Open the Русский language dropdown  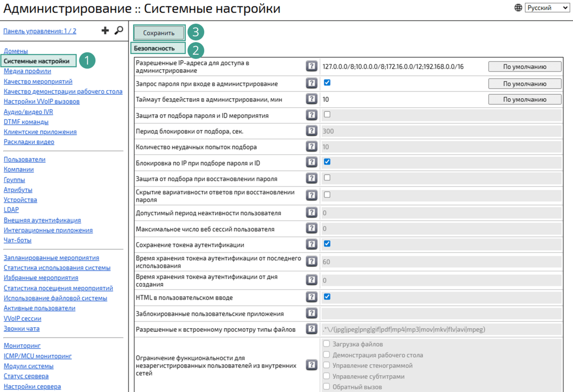point(548,8)
